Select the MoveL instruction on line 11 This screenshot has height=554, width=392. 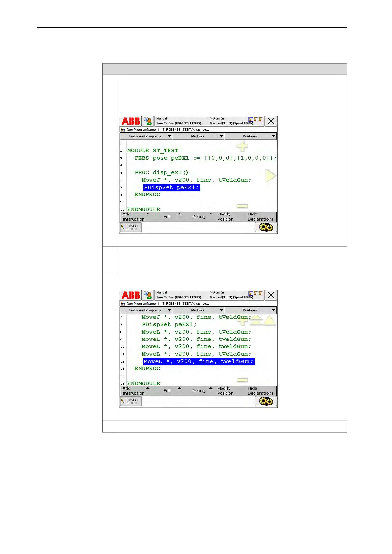coord(196,354)
